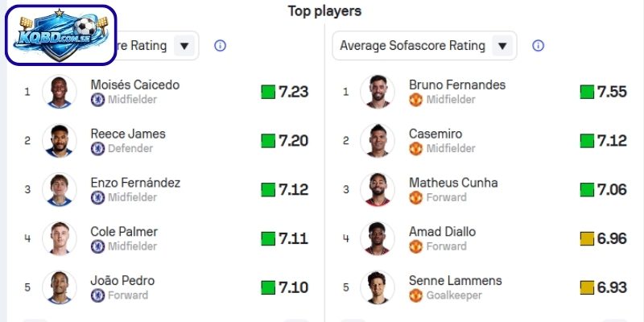
Task: Click João Pedro's player photo
Action: tap(60, 287)
